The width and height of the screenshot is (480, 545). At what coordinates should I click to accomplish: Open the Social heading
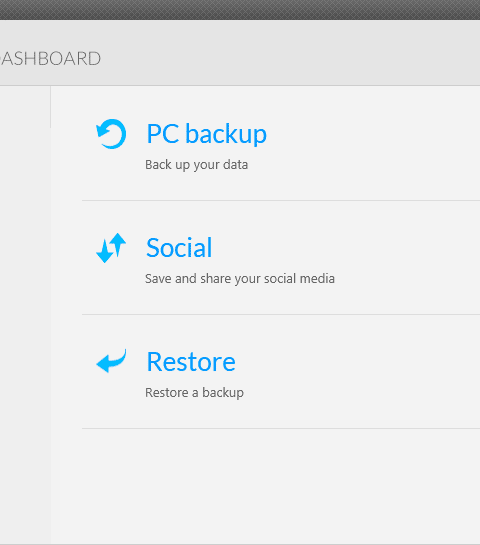[179, 247]
